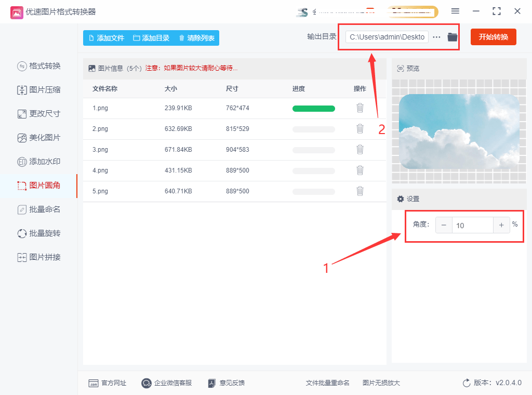Click the 开始转换 start button
532x395 pixels.
click(x=493, y=37)
